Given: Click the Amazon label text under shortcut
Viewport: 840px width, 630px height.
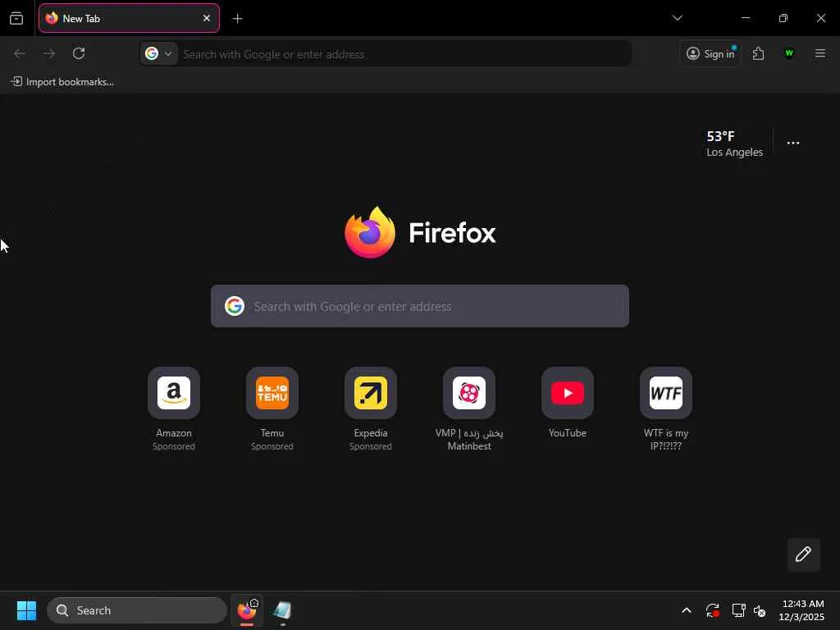Looking at the screenshot, I should point(174,433).
